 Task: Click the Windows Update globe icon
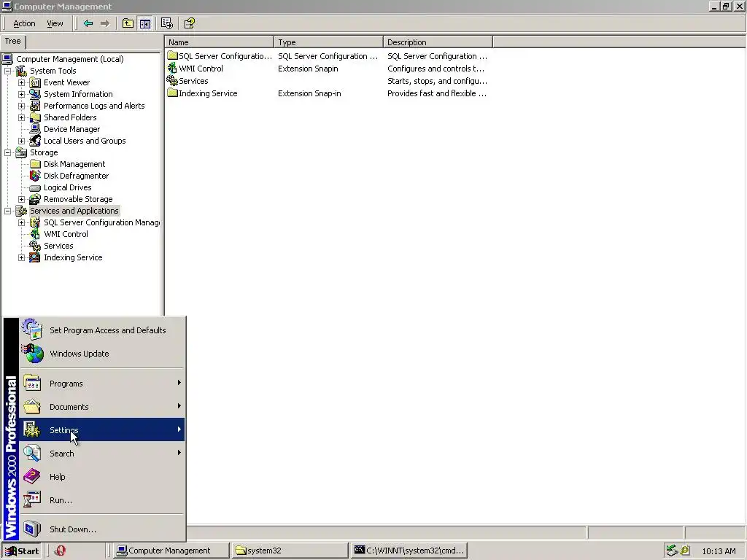coord(32,354)
